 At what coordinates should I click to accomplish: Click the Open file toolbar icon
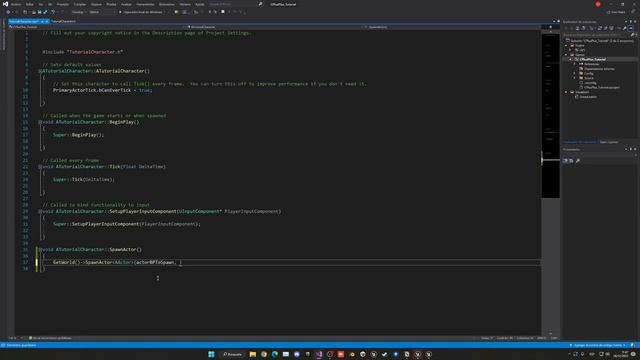pyautogui.click(x=34, y=12)
